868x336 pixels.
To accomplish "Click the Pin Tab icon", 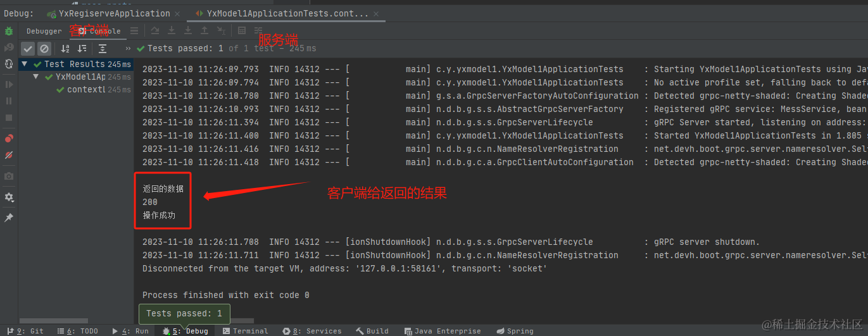I will (9, 218).
